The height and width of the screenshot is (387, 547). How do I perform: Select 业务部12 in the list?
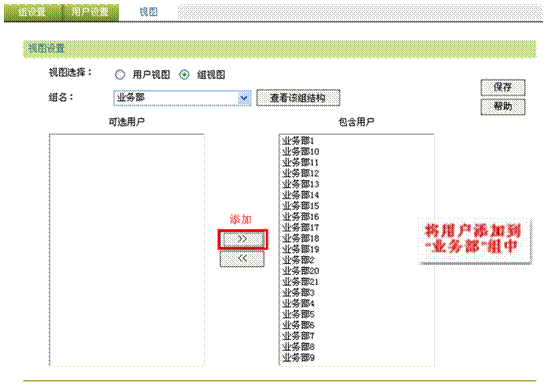(301, 173)
